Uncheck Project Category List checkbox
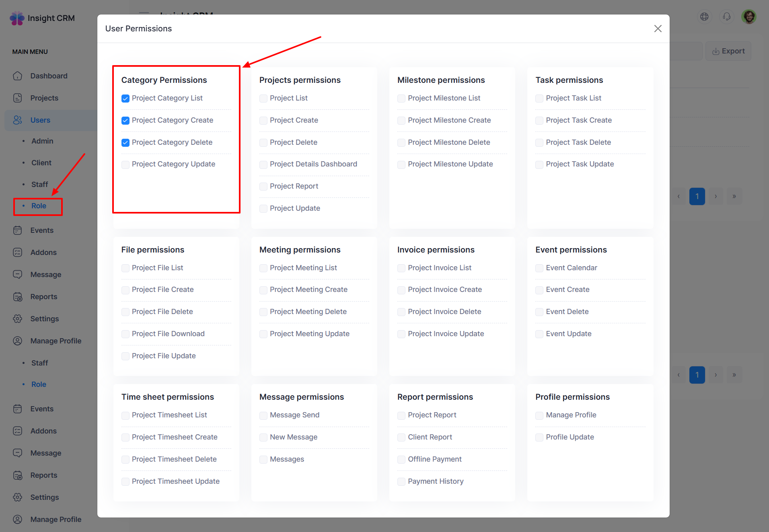769x532 pixels. [x=125, y=99]
